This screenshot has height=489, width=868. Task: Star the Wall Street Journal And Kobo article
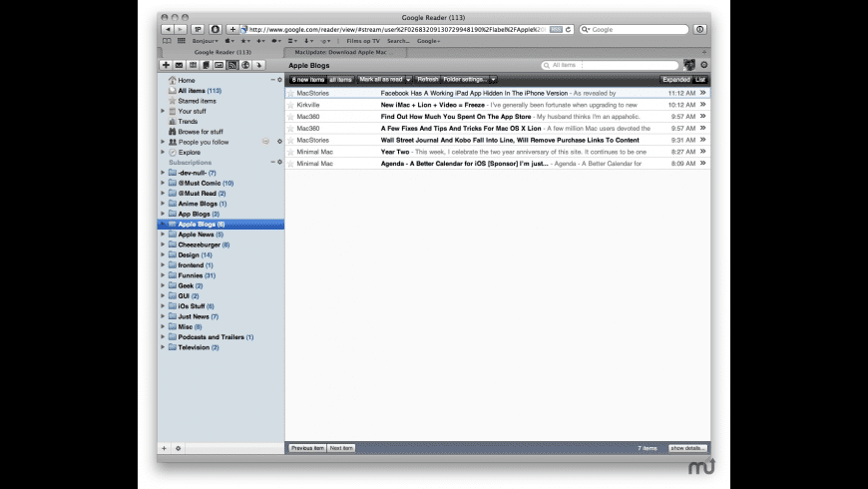click(x=290, y=140)
